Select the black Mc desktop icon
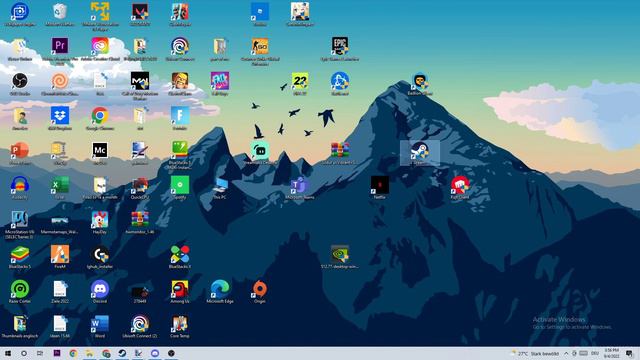This screenshot has height=360, width=640. pyautogui.click(x=100, y=150)
